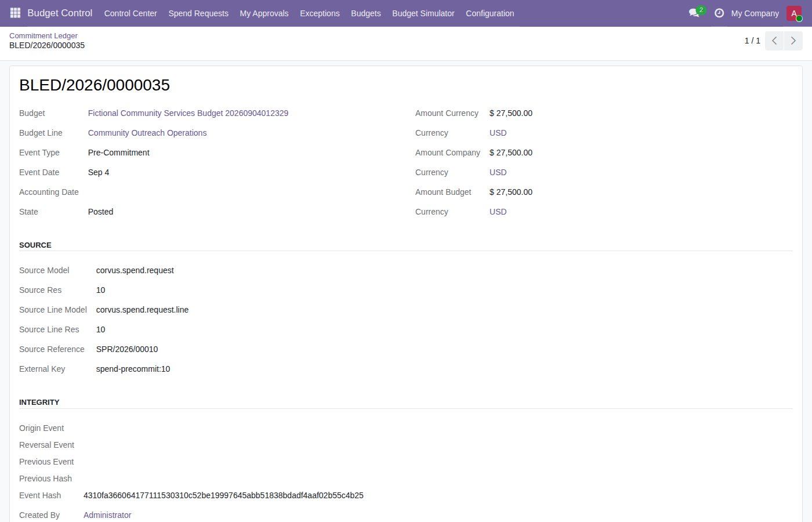Image resolution: width=812 pixels, height=522 pixels.
Task: Open the apps grid home menu
Action: point(15,13)
